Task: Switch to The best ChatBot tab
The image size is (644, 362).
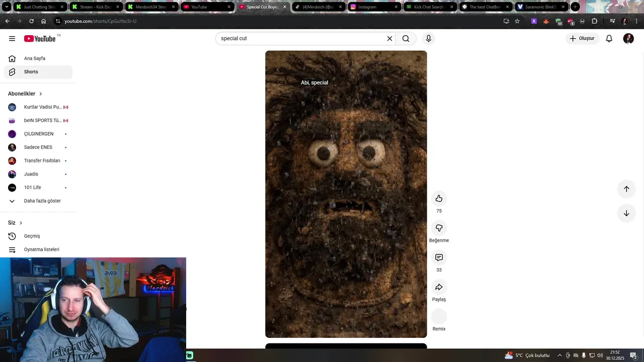Action: click(486, 7)
